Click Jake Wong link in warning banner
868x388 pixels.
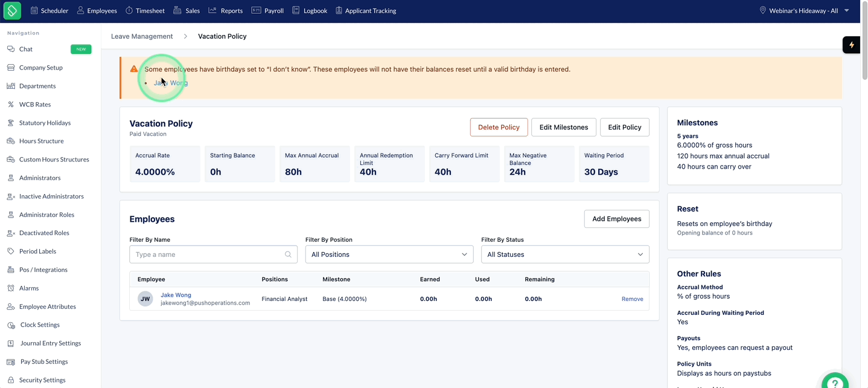click(x=171, y=83)
